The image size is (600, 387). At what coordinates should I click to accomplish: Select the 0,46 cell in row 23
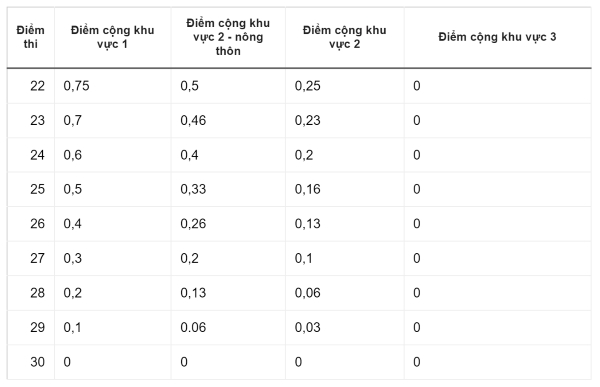[x=228, y=120]
